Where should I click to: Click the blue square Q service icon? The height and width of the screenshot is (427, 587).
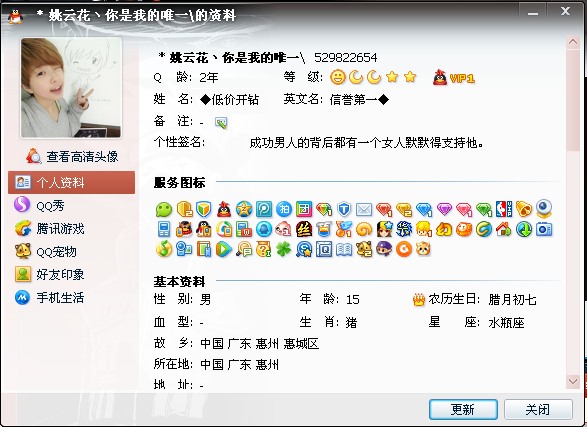324,249
